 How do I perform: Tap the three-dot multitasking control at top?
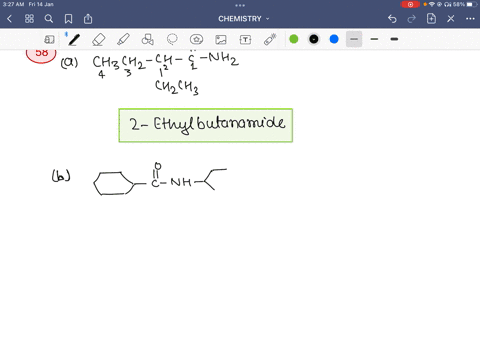tap(240, 5)
